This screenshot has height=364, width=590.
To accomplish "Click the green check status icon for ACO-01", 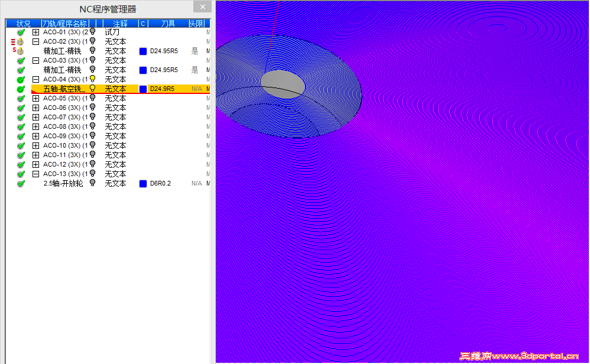I will coord(21,32).
